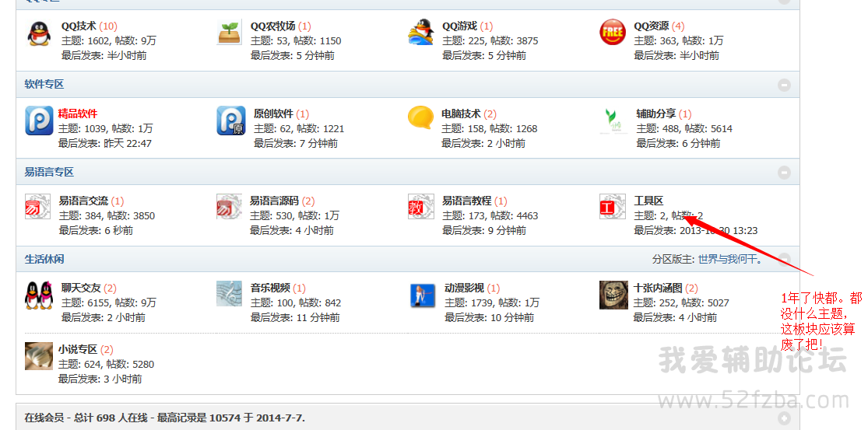
Task: Collapse the 易语言专区 section
Action: pos(784,173)
